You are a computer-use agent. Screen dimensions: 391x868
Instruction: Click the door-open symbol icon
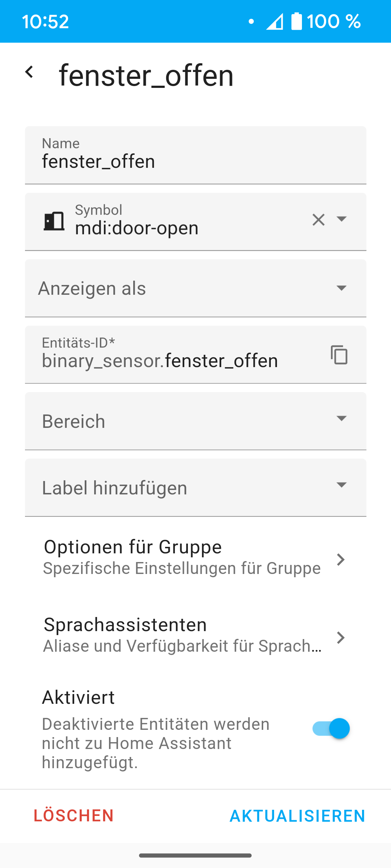tap(54, 221)
